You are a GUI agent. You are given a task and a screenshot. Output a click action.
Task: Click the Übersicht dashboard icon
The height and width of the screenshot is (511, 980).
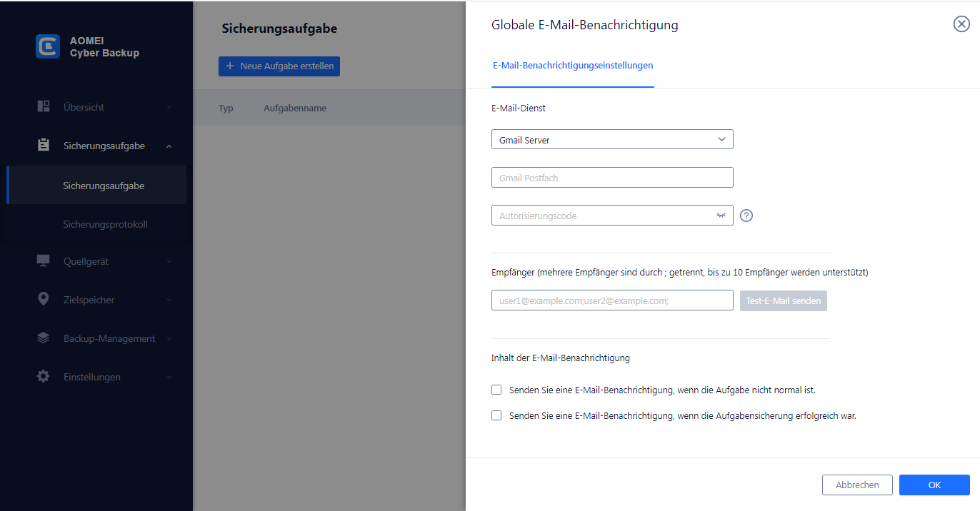point(44,107)
